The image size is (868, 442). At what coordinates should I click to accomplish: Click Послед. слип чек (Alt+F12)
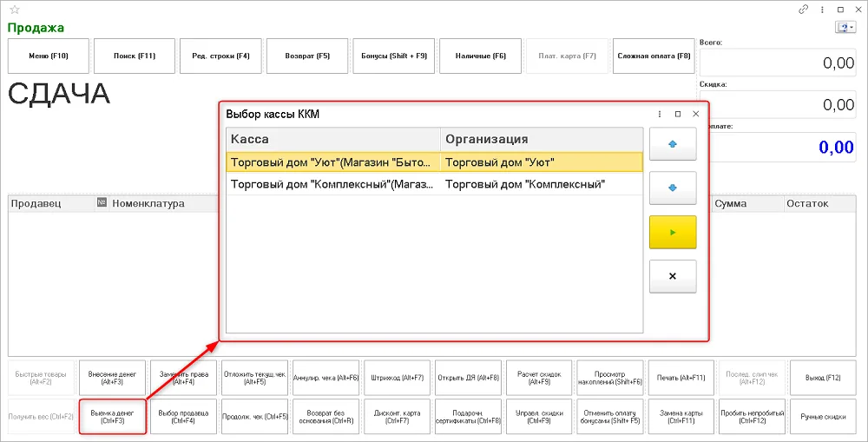753,377
